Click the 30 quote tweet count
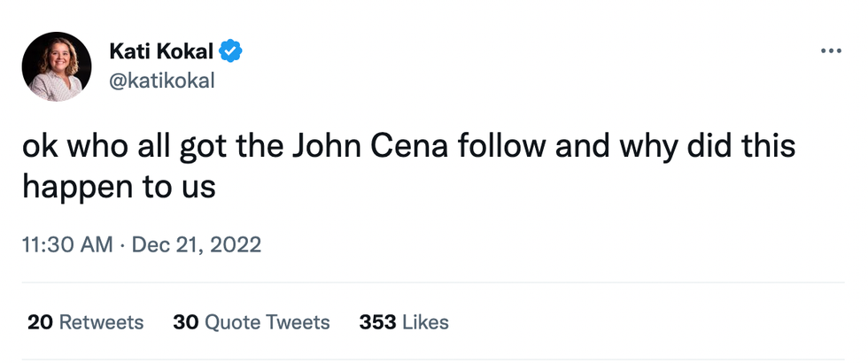868x363 pixels. pyautogui.click(x=185, y=322)
